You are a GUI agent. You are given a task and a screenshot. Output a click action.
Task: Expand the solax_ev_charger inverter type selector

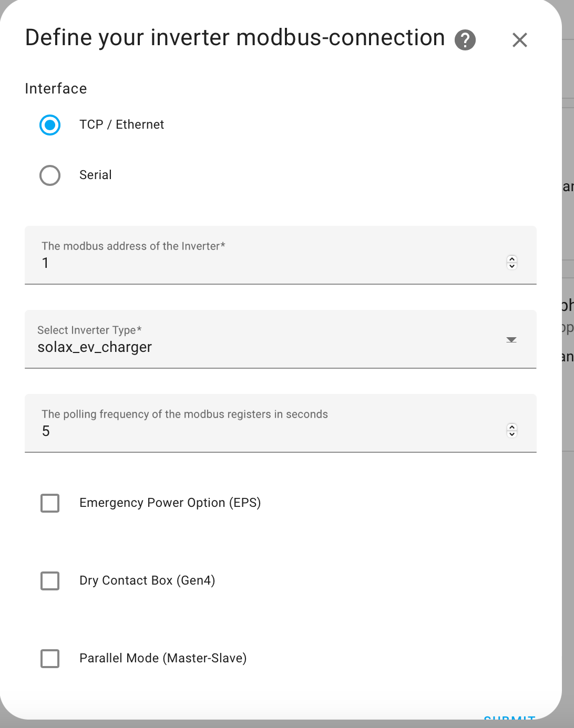coord(511,339)
